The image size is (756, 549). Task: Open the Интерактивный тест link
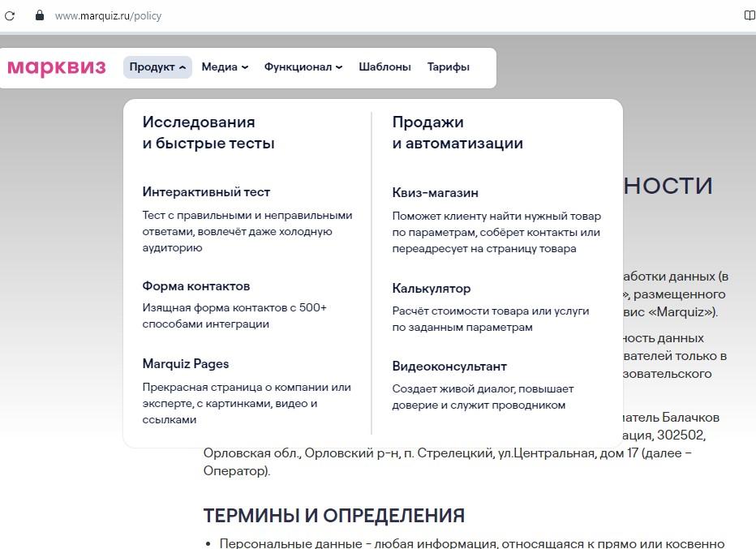[x=206, y=192]
